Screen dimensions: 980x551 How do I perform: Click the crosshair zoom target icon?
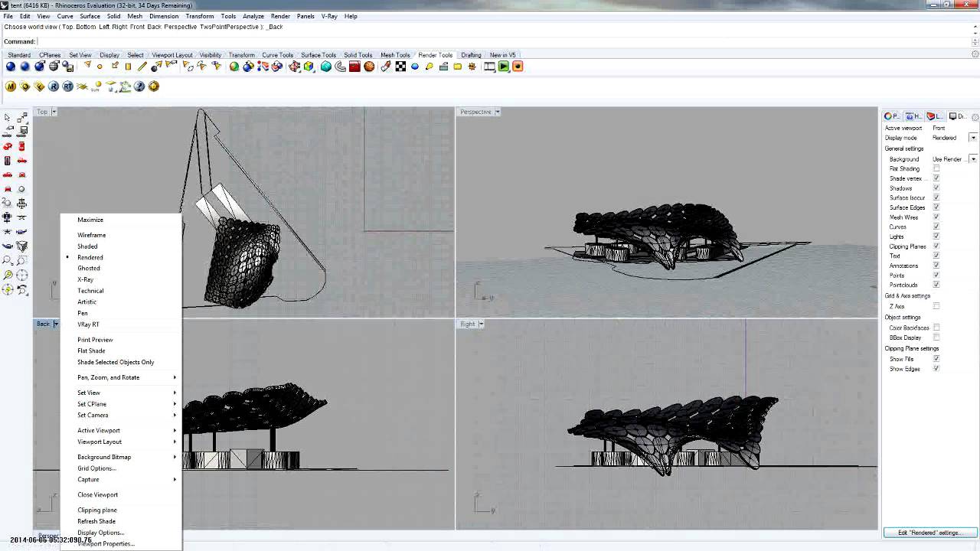21,275
